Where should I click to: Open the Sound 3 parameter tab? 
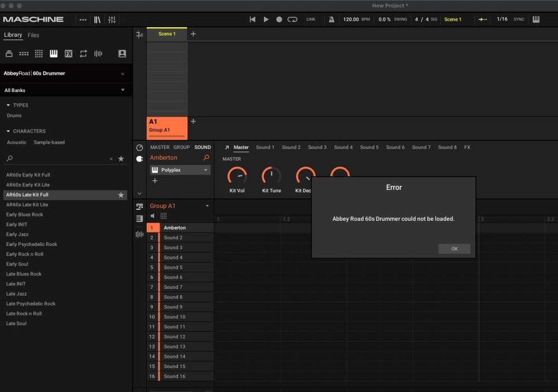[317, 147]
